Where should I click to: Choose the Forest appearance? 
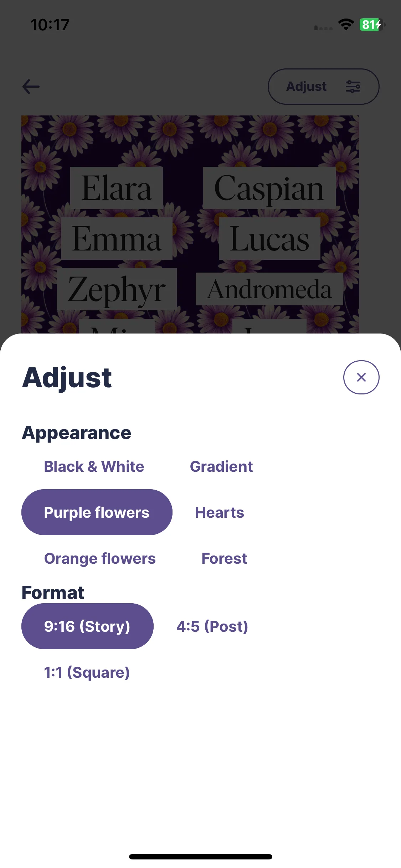click(224, 558)
